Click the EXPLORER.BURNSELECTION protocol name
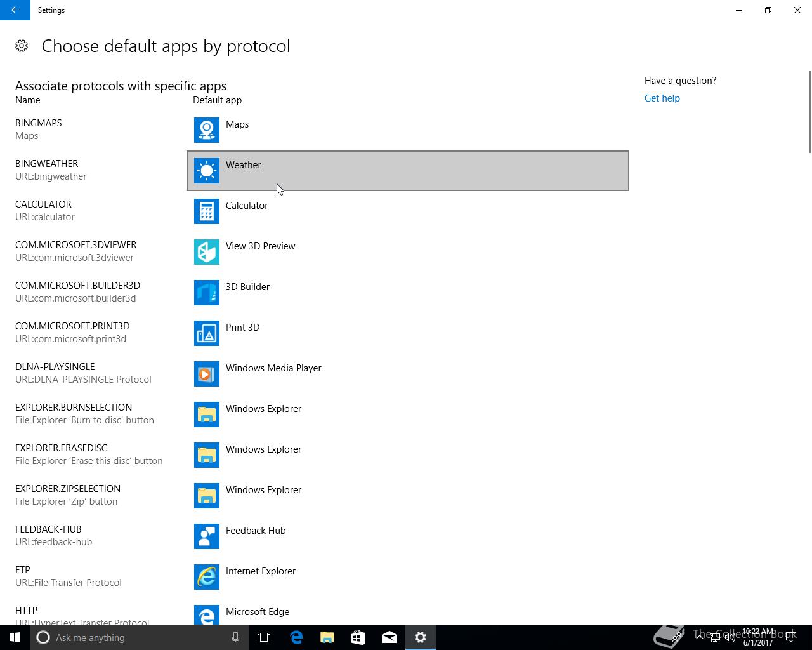812x650 pixels. [x=74, y=408]
